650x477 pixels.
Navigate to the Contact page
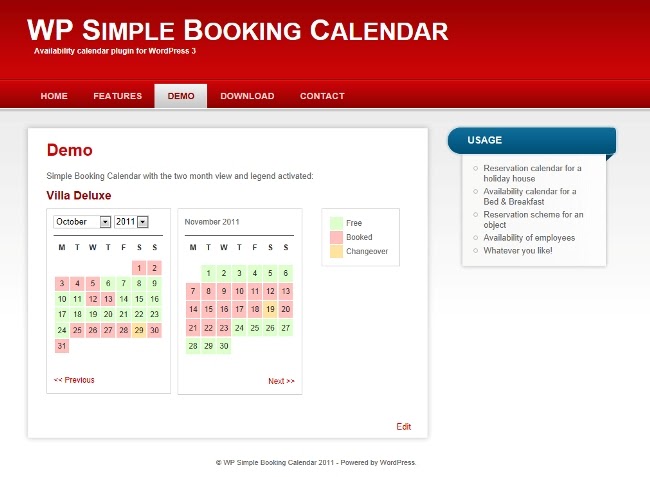coord(322,96)
